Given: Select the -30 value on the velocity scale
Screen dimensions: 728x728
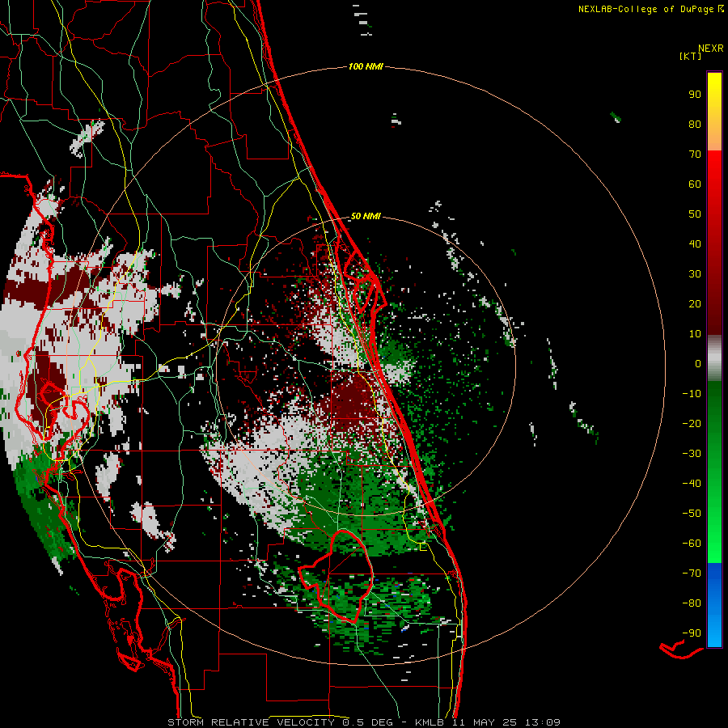Looking at the screenshot, I should pos(692,454).
